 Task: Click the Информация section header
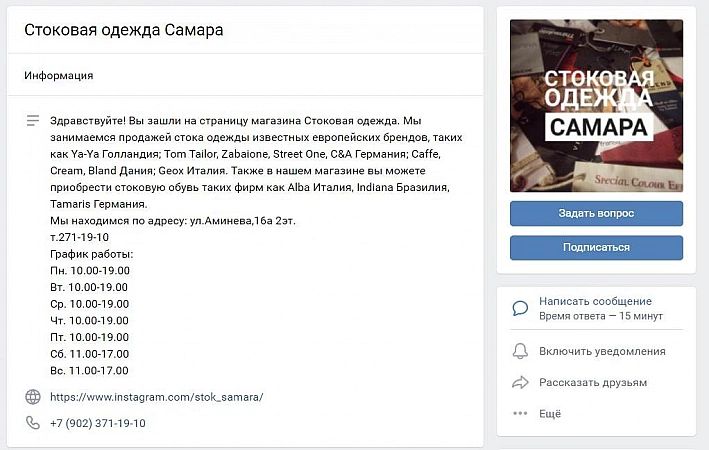[59, 76]
